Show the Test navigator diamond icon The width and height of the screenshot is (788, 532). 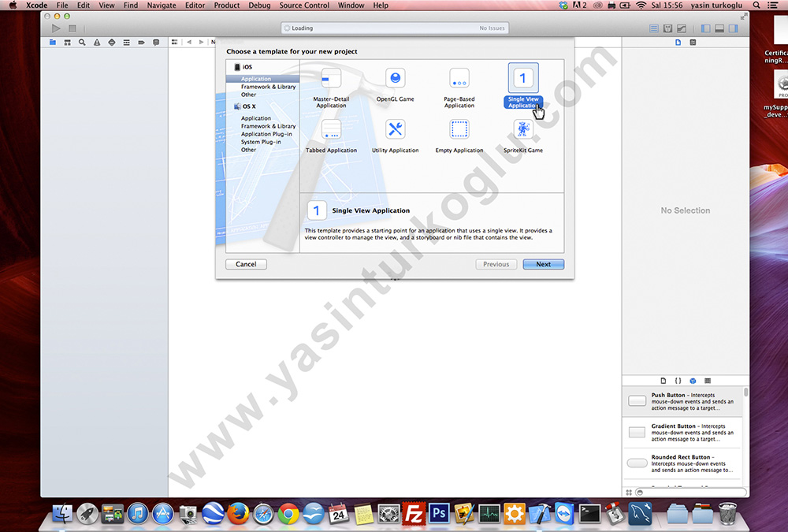(112, 43)
